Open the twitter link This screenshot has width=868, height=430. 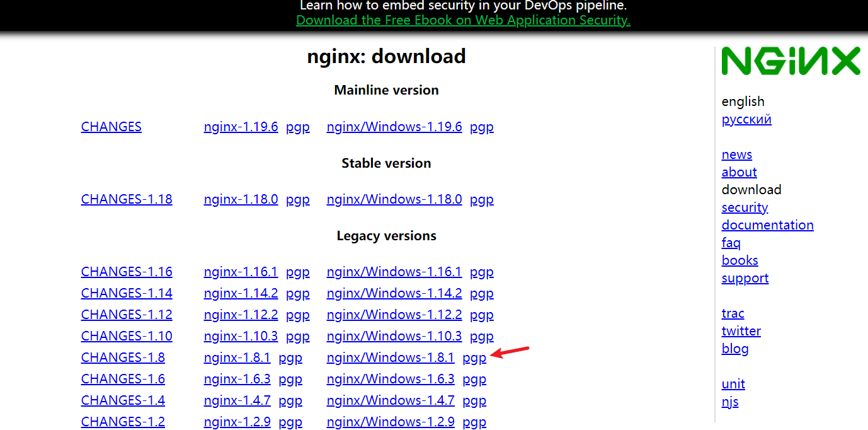[x=741, y=331]
